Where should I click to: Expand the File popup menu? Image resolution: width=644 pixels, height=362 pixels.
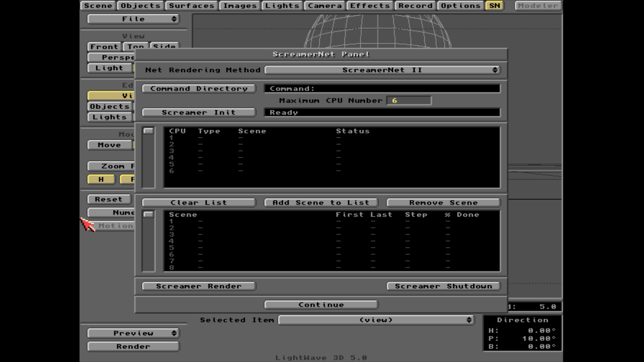(133, 19)
